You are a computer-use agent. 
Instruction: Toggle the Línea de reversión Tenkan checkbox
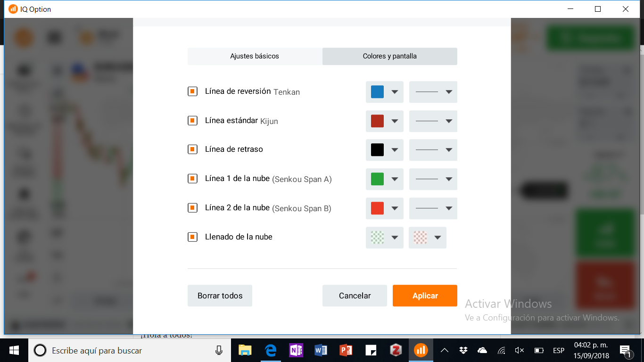[x=192, y=91]
